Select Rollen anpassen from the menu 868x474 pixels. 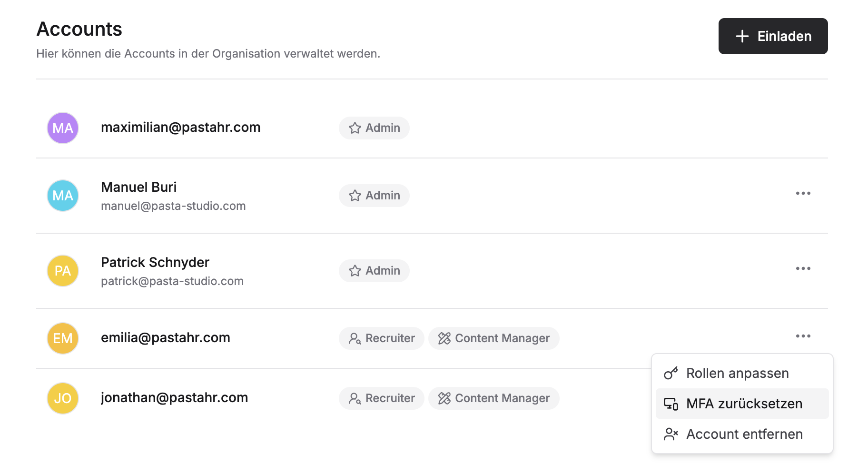point(737,373)
